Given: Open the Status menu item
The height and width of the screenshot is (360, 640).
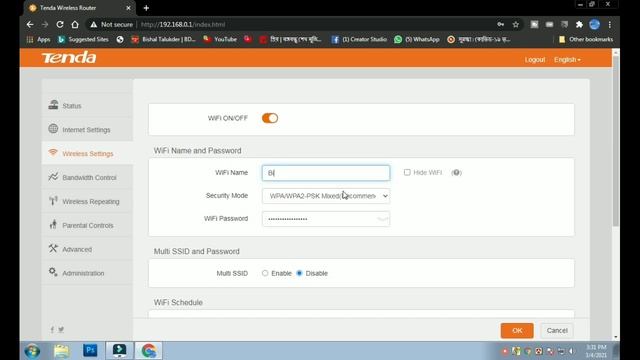Looking at the screenshot, I should click(87, 106).
